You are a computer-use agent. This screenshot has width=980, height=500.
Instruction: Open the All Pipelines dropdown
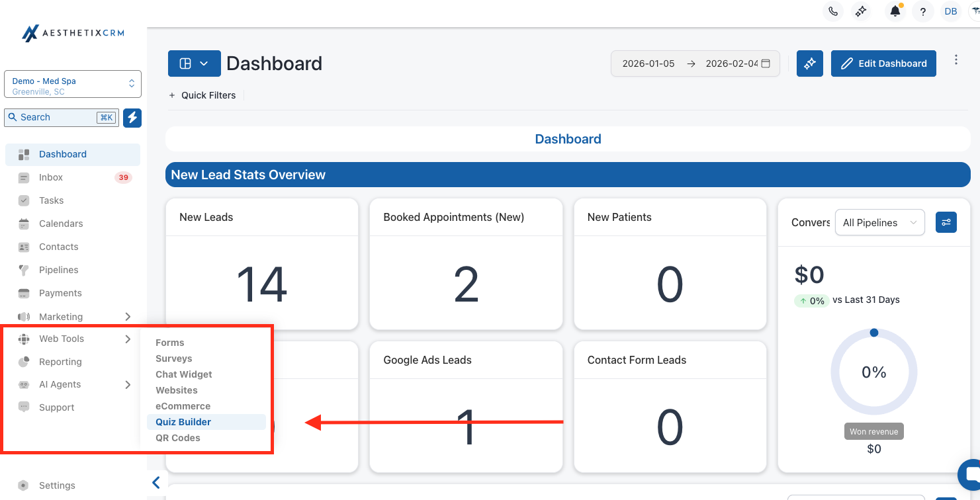880,223
